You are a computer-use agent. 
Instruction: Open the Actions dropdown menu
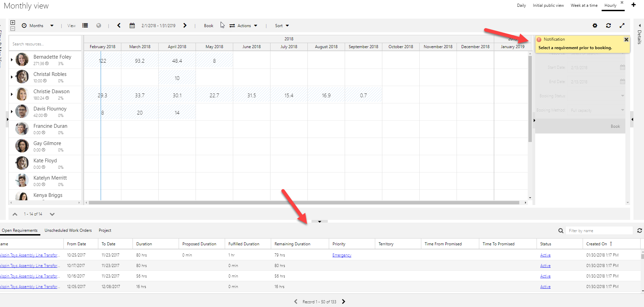pyautogui.click(x=243, y=26)
